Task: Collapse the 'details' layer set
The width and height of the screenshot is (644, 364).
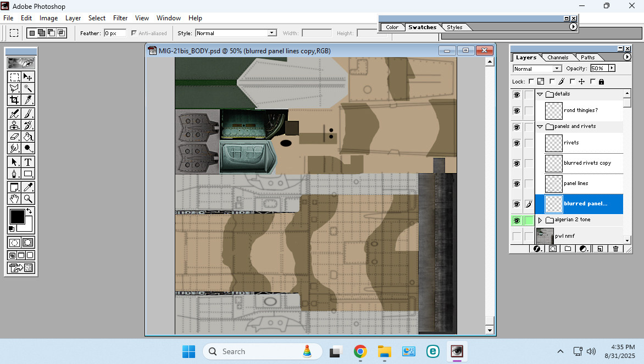Action: [x=540, y=94]
